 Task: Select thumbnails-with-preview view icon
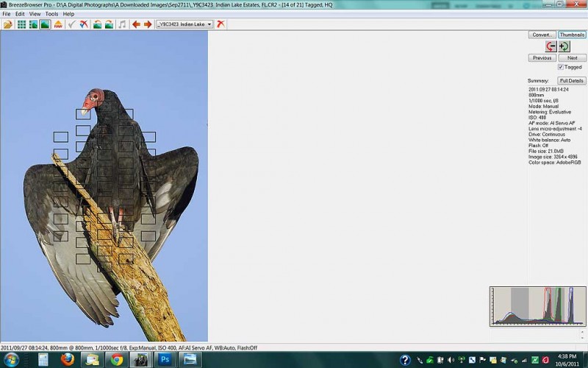[33, 24]
